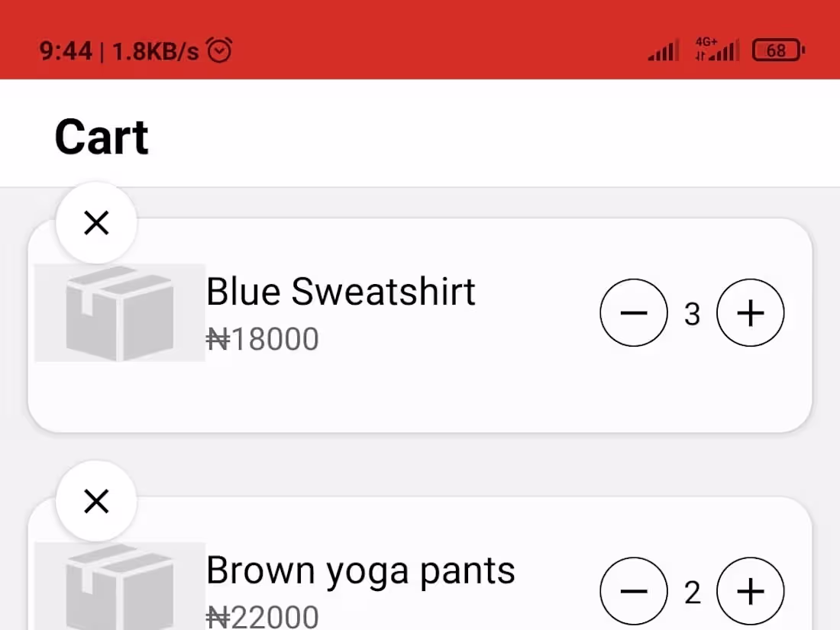
Task: Select the Brown yoga pants item name
Action: click(x=360, y=570)
